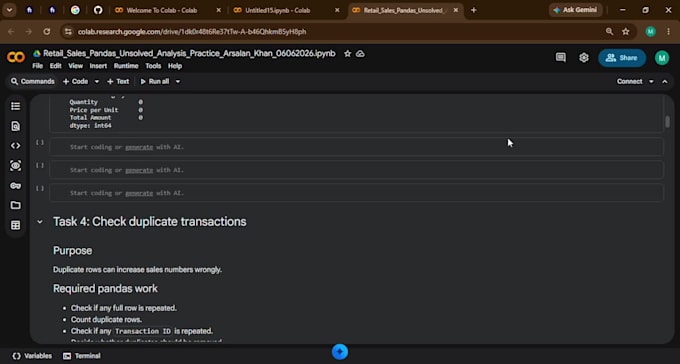Viewport: 680px width, 364px height.
Task: Click the cloud save status icon
Action: [360, 54]
